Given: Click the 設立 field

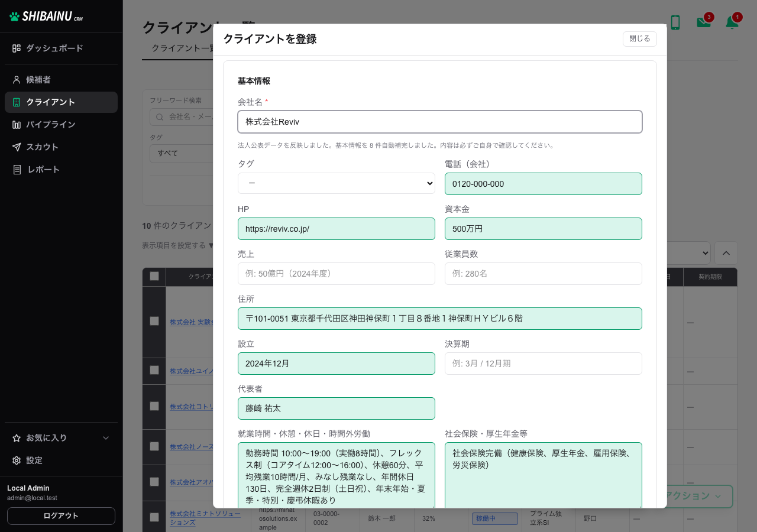Looking at the screenshot, I should tap(337, 364).
